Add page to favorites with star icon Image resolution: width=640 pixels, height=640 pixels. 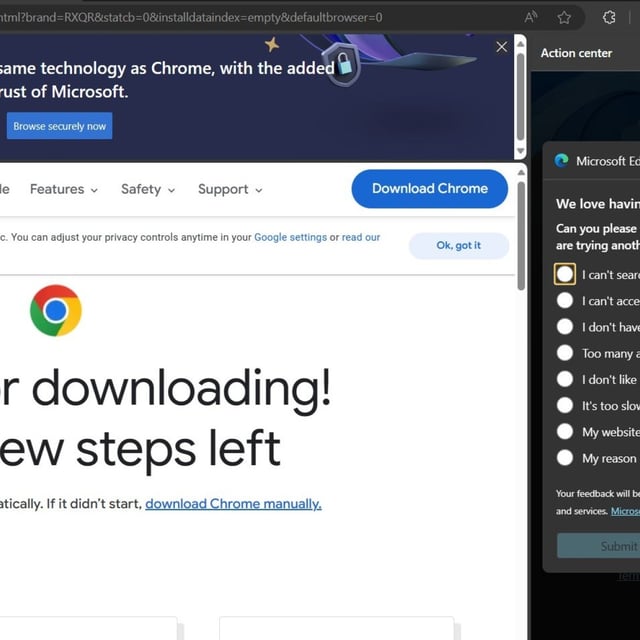564,18
